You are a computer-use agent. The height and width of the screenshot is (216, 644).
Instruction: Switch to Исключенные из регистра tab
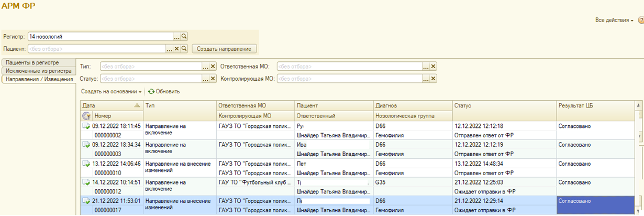(38, 71)
